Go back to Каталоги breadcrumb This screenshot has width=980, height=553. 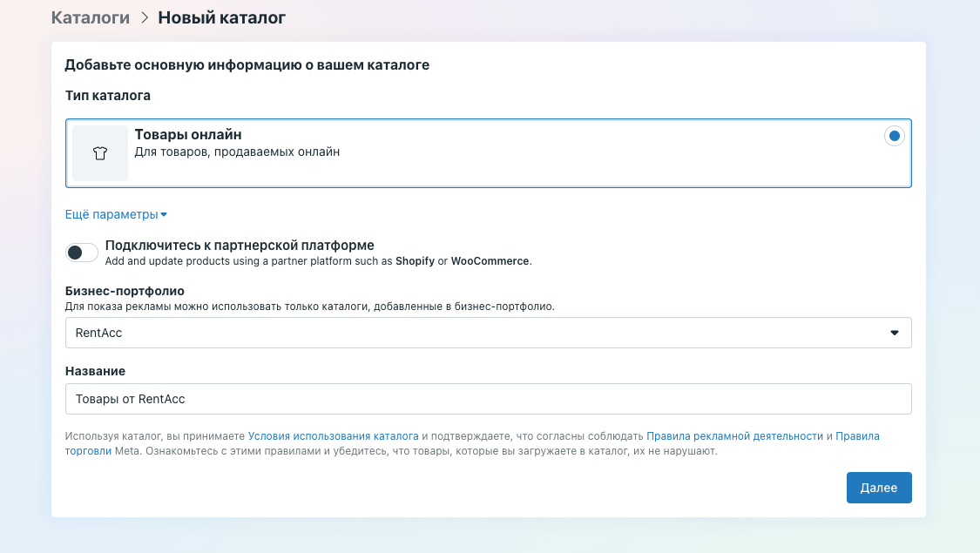[x=90, y=17]
